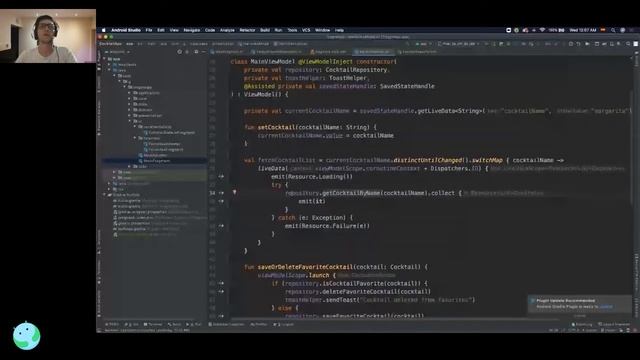
Task: Click the MainViewModel class name
Action: pos(272,62)
